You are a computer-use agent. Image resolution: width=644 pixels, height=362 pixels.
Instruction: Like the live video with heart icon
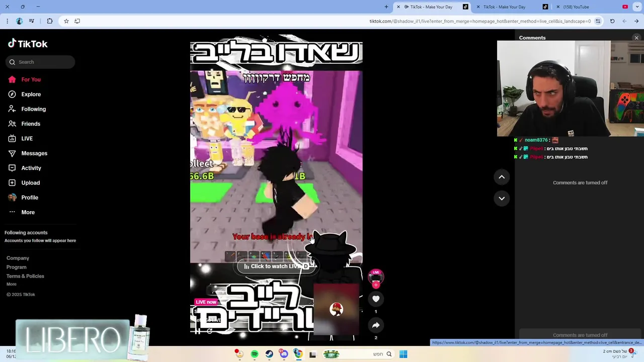point(376,299)
